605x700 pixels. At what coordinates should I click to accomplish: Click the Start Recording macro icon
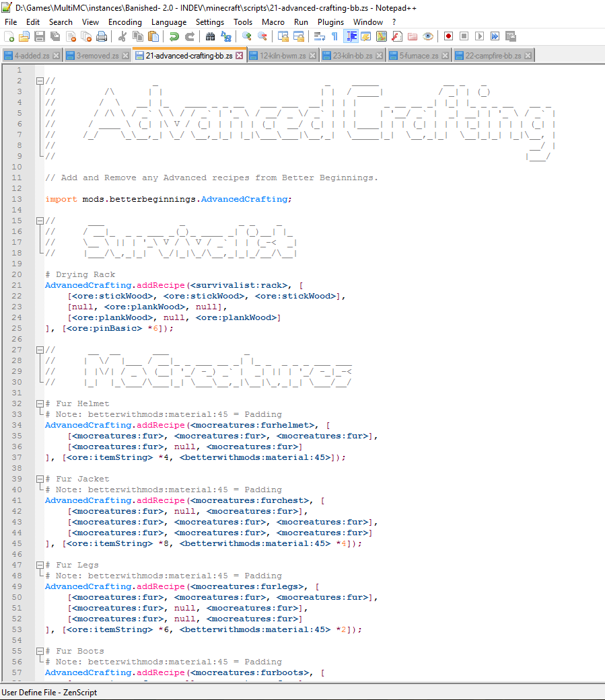pyautogui.click(x=448, y=36)
